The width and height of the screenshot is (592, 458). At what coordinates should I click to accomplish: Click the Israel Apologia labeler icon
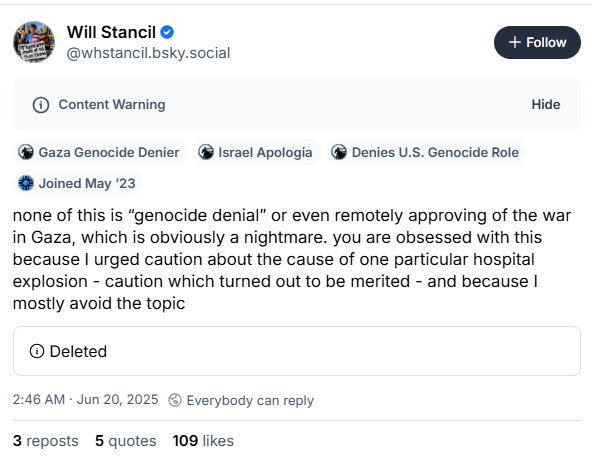(x=206, y=152)
